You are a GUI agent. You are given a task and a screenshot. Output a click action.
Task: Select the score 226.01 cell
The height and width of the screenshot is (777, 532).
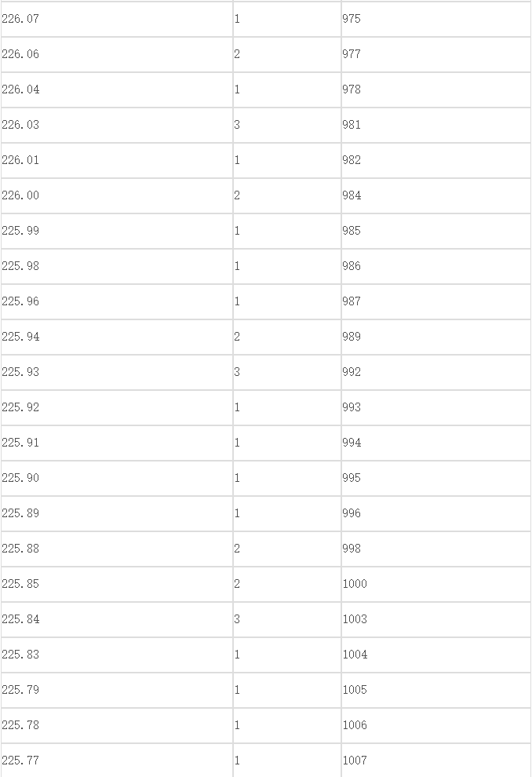click(117, 160)
